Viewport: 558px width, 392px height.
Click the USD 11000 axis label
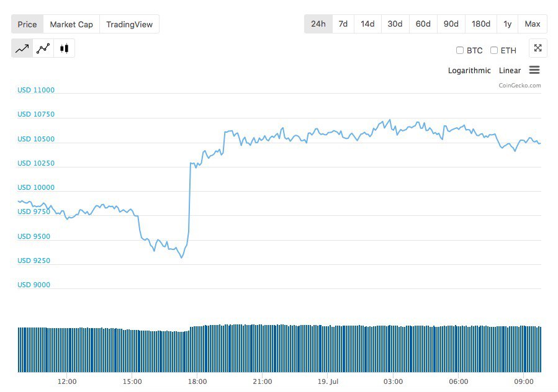click(x=36, y=90)
